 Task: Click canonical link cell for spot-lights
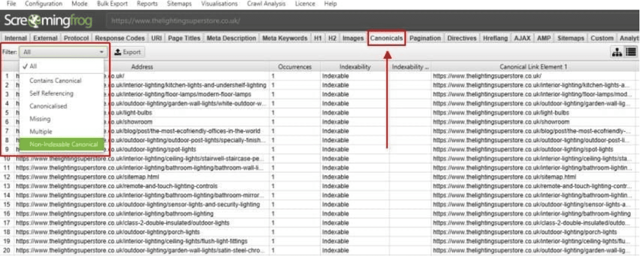pos(533,149)
